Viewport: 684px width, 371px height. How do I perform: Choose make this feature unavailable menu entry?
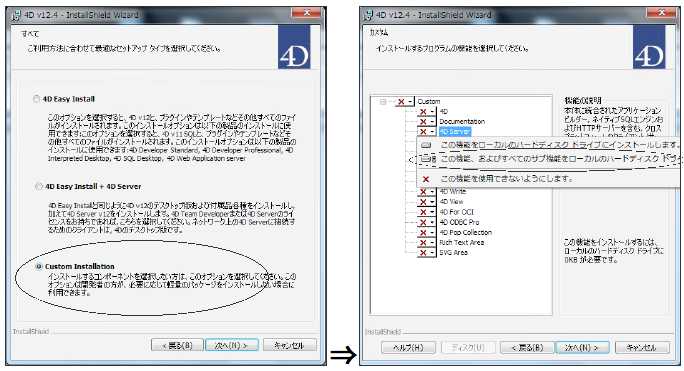[x=549, y=179]
